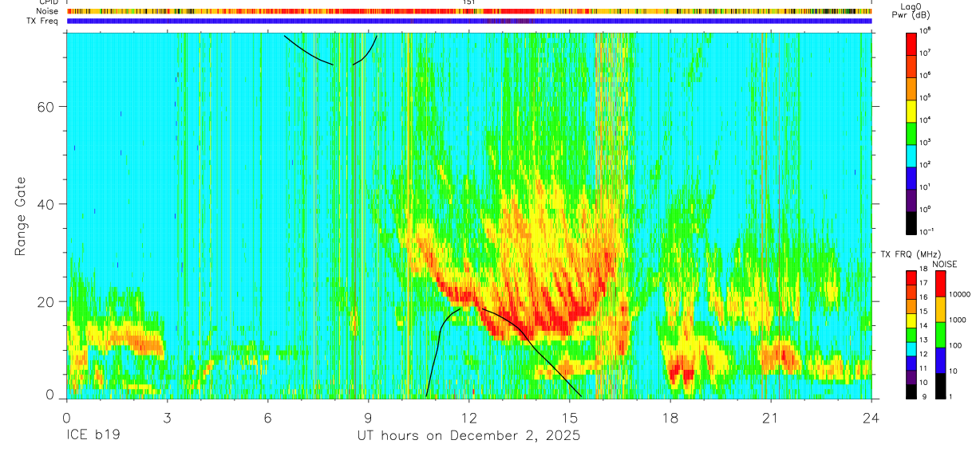This screenshot has height=452, width=980.
Task: Click the purple segment of the Lag0 Pwr color bar
Action: coord(911,200)
